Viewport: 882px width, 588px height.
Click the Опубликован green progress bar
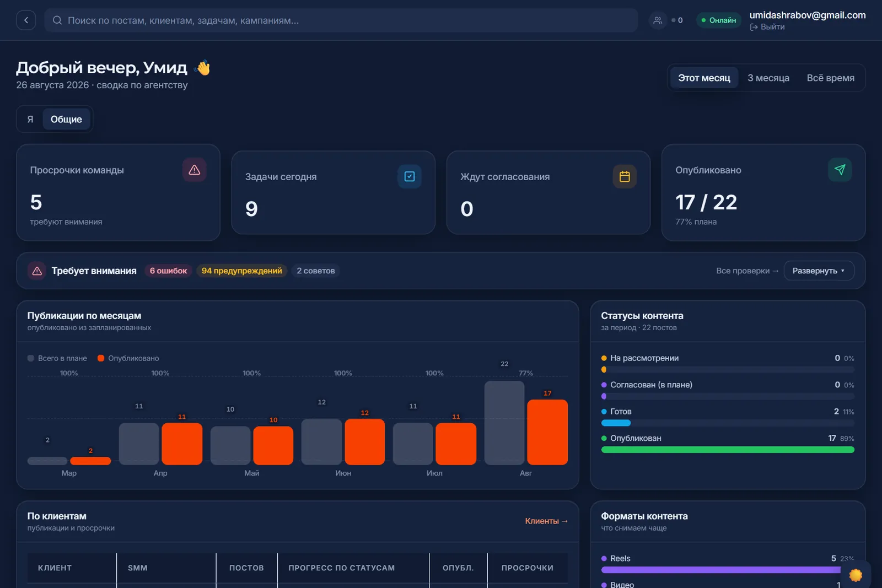point(728,450)
